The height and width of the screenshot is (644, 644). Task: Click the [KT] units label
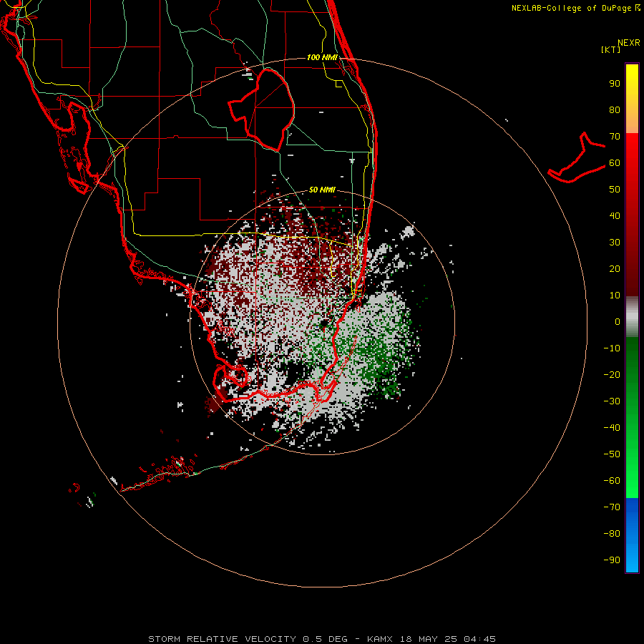[611, 49]
